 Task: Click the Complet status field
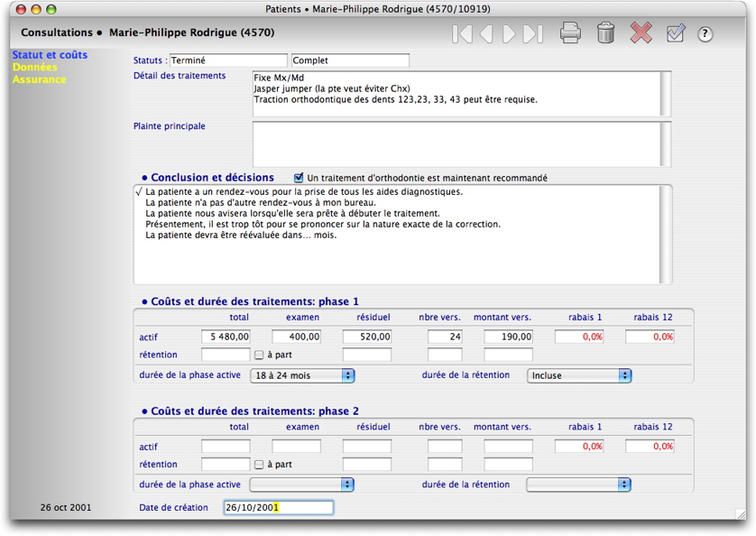click(351, 60)
